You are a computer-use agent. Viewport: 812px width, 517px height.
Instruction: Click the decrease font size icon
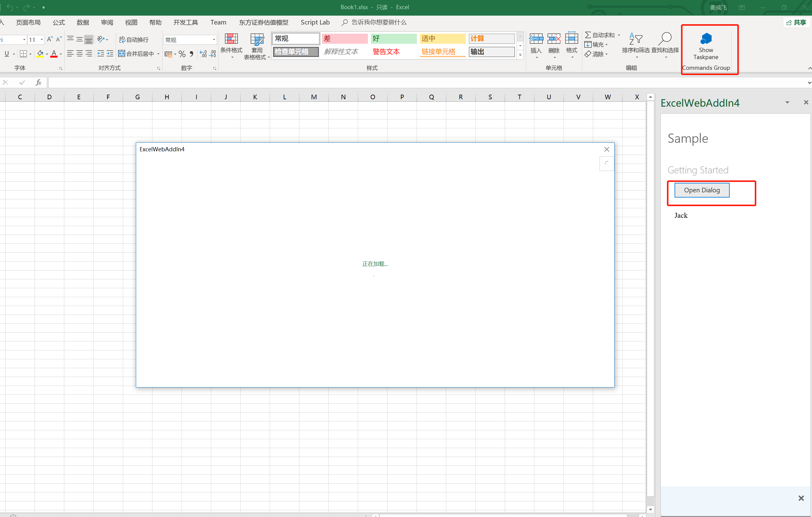coord(59,40)
